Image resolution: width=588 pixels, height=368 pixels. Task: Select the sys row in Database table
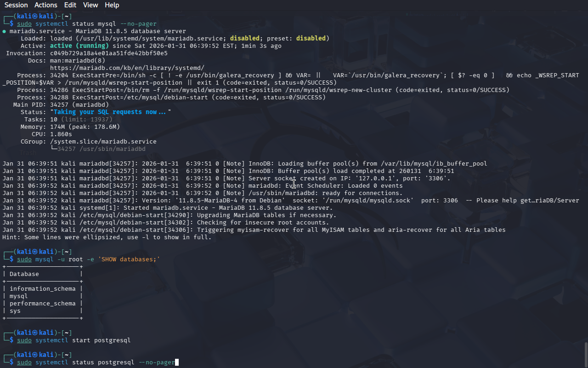[15, 311]
